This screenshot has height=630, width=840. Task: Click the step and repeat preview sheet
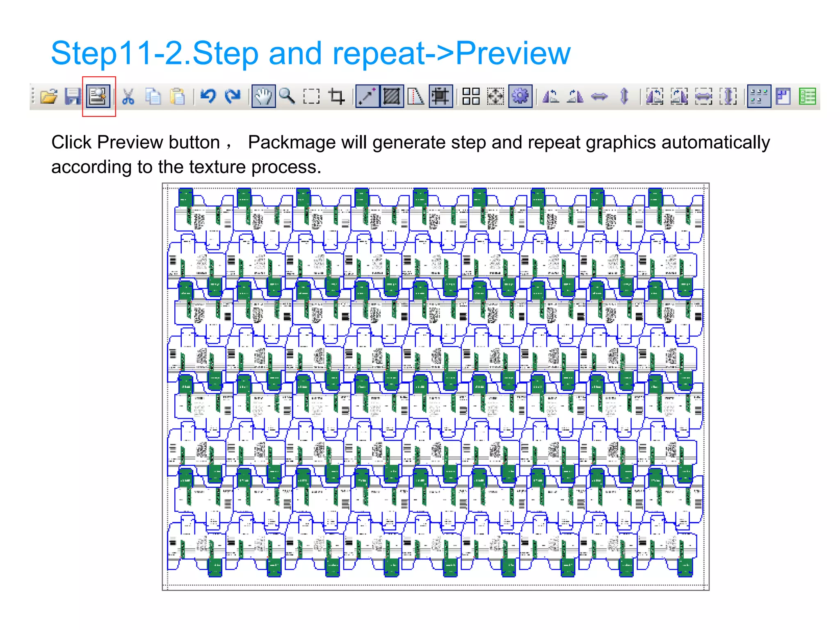pyautogui.click(x=436, y=386)
